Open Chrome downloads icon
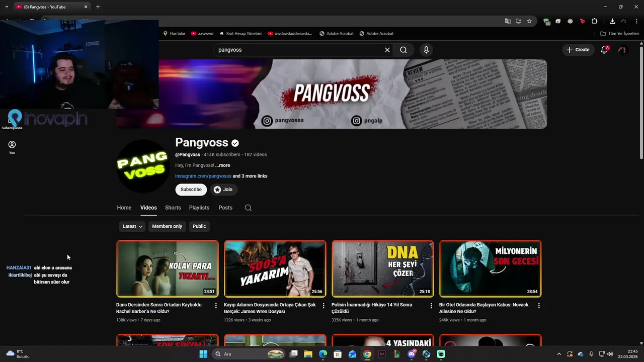This screenshot has width=644, height=362. [612, 21]
